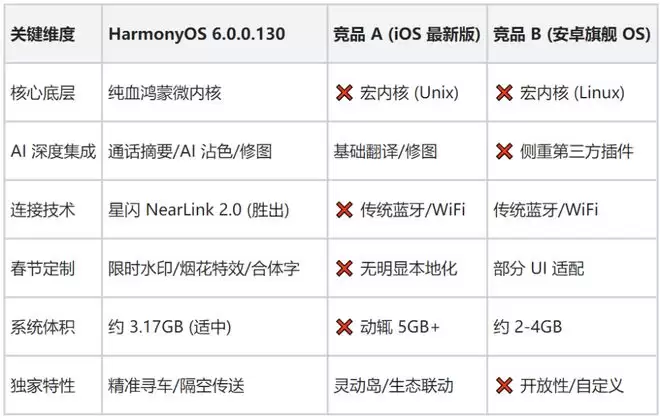The width and height of the screenshot is (660, 418).
Task: Select the 部分 UI 适配 cell
Action: (539, 269)
